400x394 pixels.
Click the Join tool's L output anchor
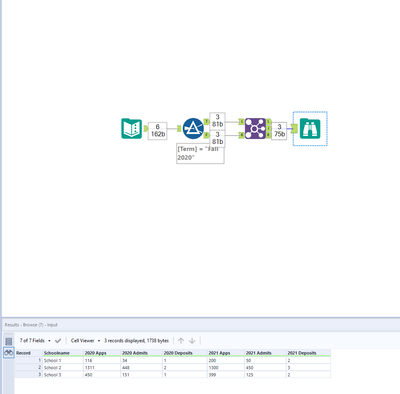pos(269,122)
